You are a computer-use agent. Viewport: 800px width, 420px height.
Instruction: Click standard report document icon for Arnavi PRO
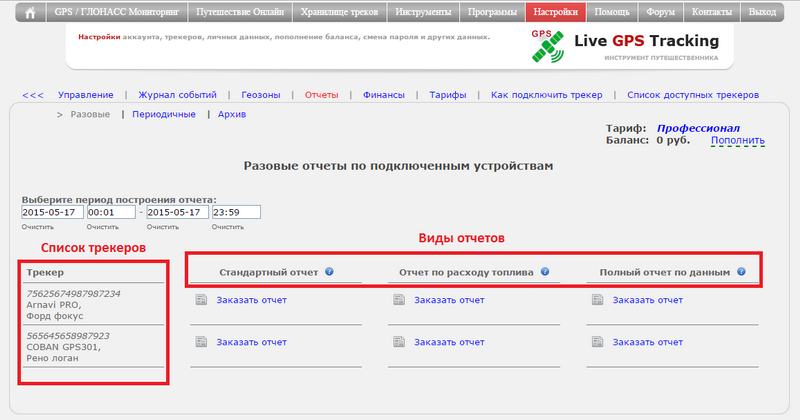click(x=200, y=300)
